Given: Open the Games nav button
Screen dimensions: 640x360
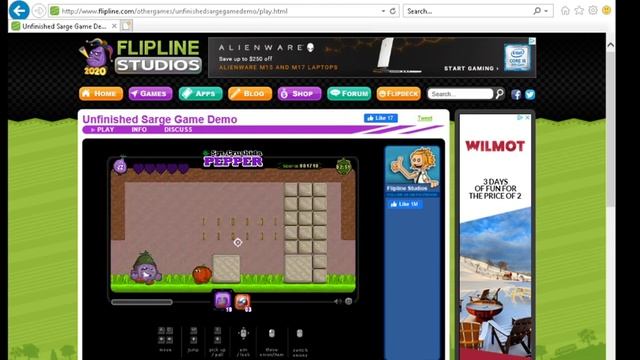Looking at the screenshot, I should [150, 93].
